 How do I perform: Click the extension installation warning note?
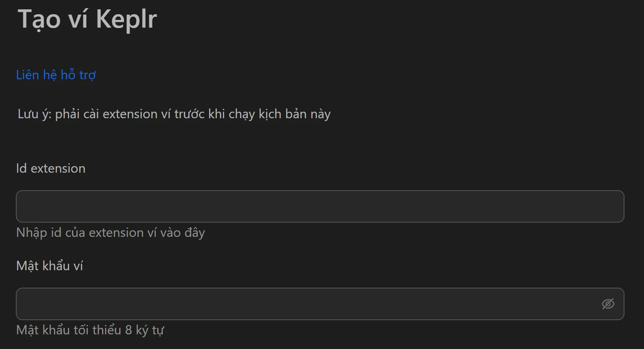click(x=174, y=114)
